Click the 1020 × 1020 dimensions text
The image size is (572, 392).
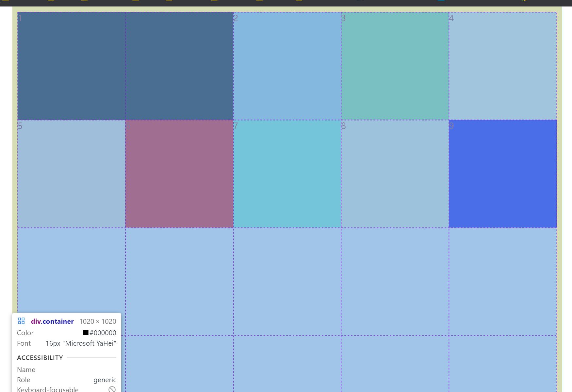coord(98,321)
